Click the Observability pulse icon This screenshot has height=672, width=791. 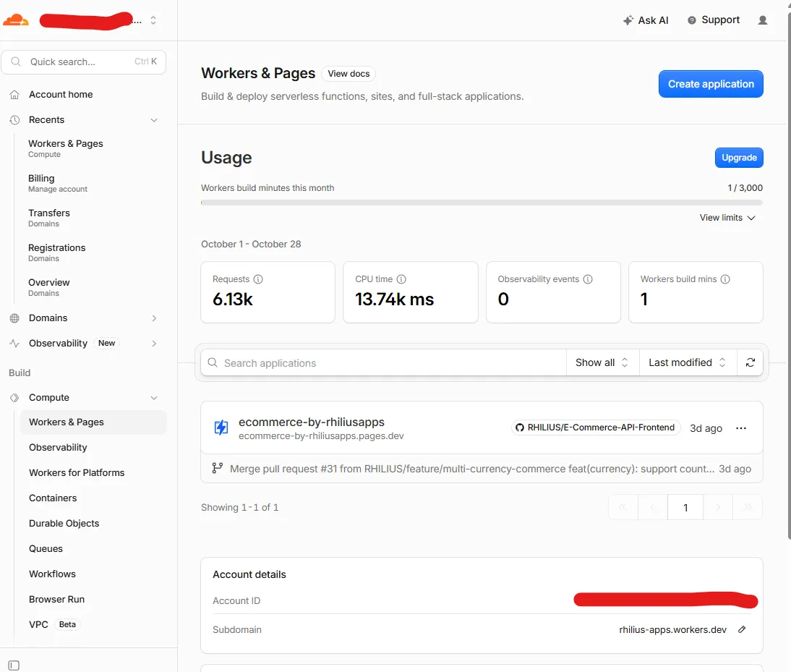pos(14,344)
